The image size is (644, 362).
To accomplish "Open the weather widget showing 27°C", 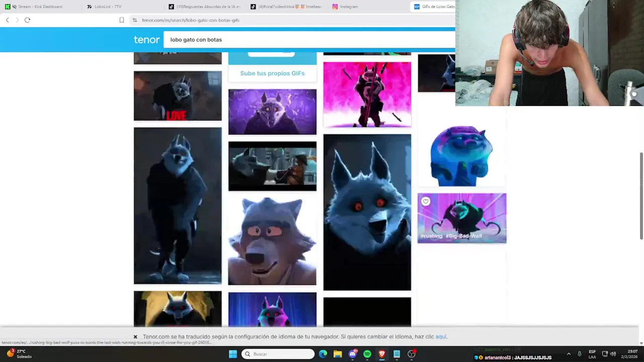I will pyautogui.click(x=19, y=354).
